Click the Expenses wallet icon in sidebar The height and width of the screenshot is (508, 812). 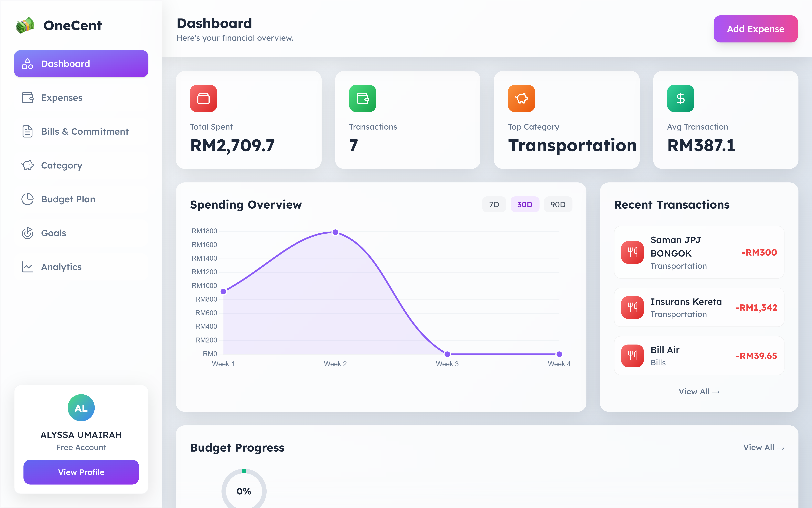[27, 98]
